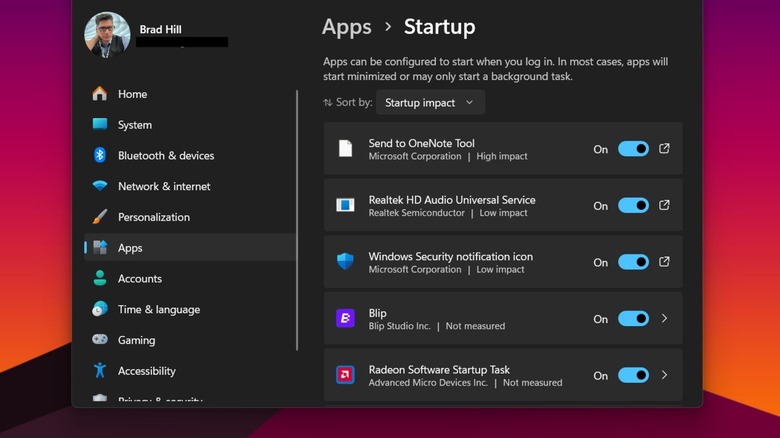Click Radeon Software Startup Task name
780x438 pixels.
point(439,370)
